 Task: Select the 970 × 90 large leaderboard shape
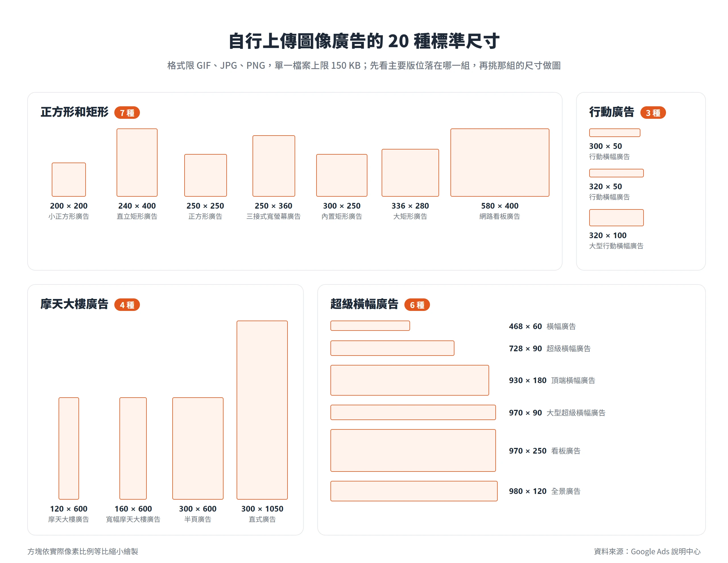pos(413,412)
